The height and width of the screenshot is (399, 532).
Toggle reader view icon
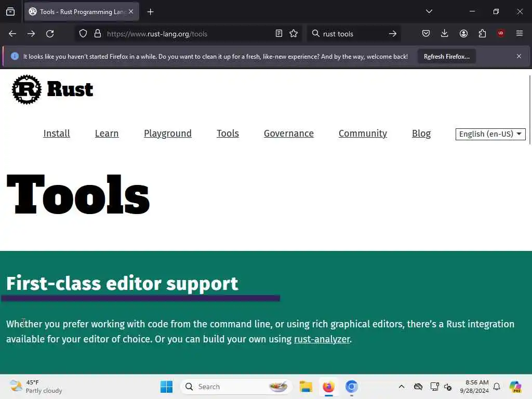279,33
